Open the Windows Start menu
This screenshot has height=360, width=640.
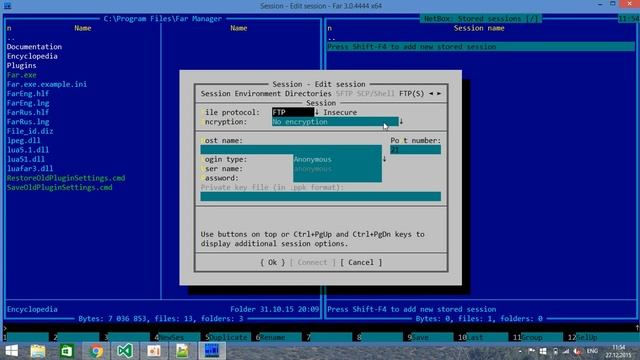11,351
